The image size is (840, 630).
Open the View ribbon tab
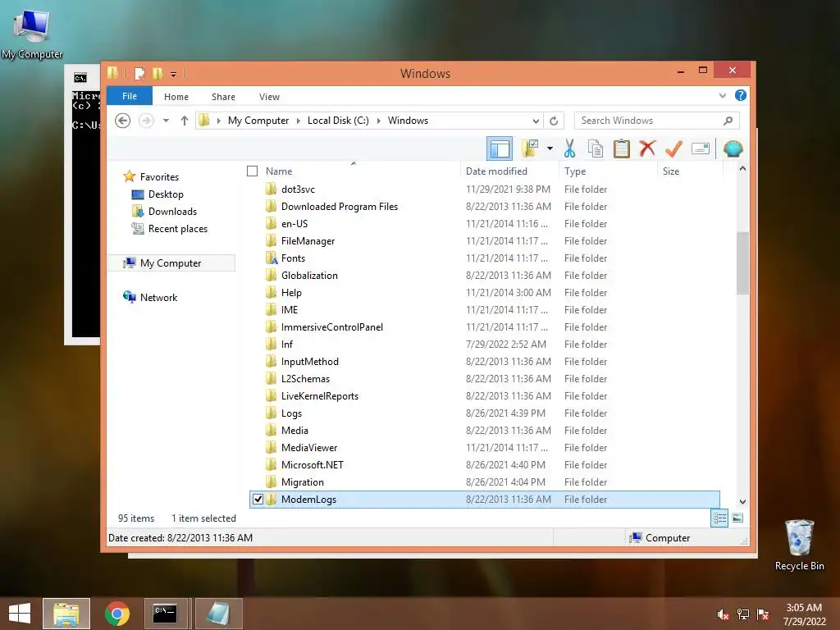[269, 97]
